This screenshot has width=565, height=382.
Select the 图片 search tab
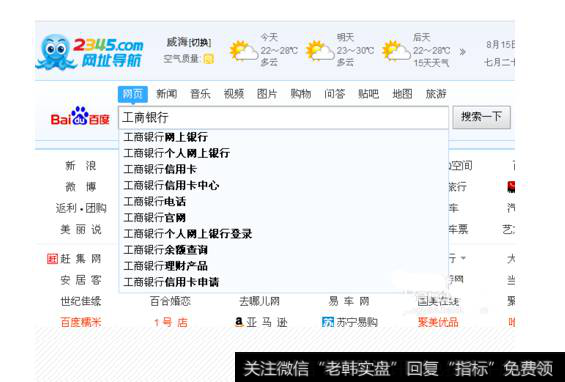tap(267, 94)
